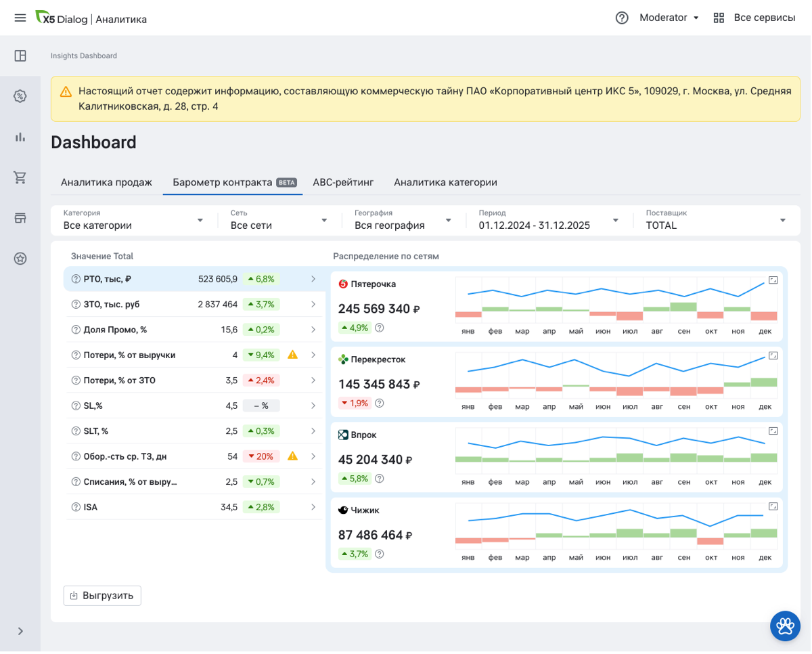Screen dimensions: 812x654
Task: Open the dashboard layout sidebar icon
Action: pyautogui.click(x=20, y=56)
